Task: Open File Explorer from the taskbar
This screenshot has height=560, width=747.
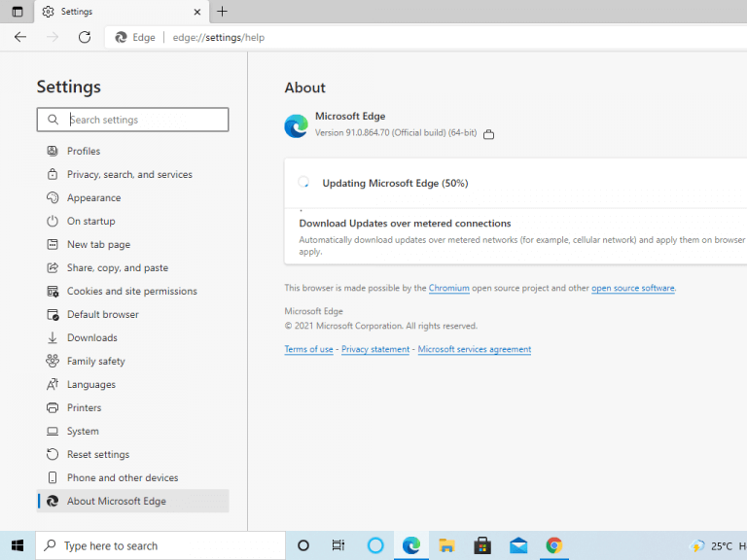Action: click(x=446, y=545)
